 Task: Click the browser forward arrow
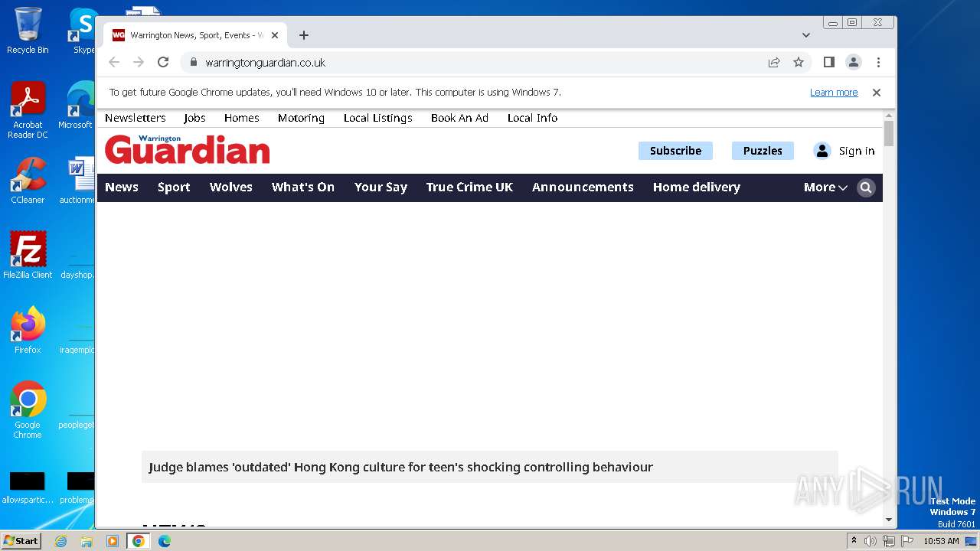[139, 63]
